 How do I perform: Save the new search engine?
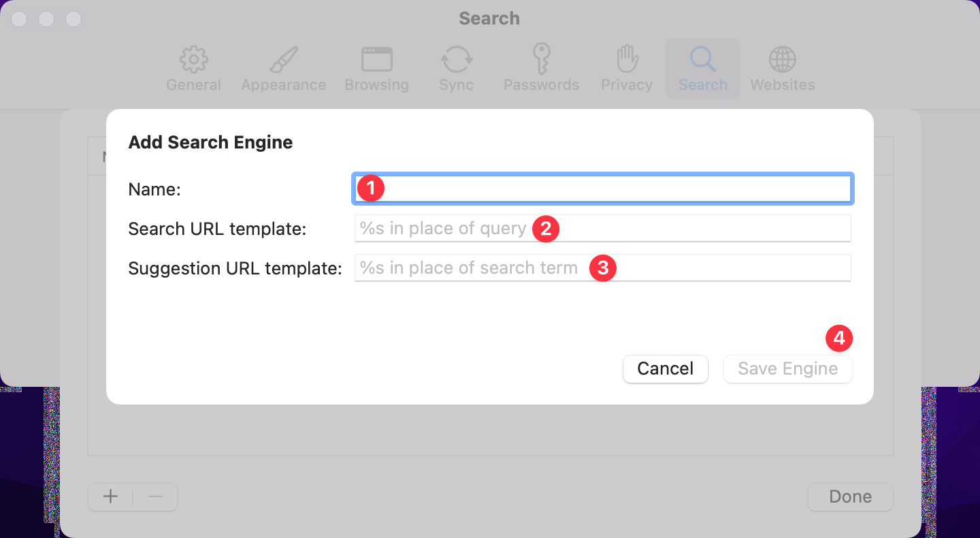787,368
